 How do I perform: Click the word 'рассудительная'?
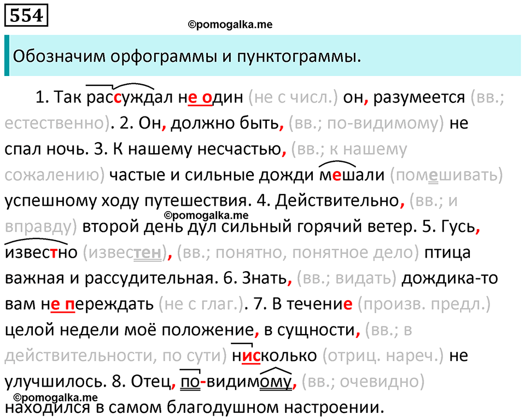point(149,278)
